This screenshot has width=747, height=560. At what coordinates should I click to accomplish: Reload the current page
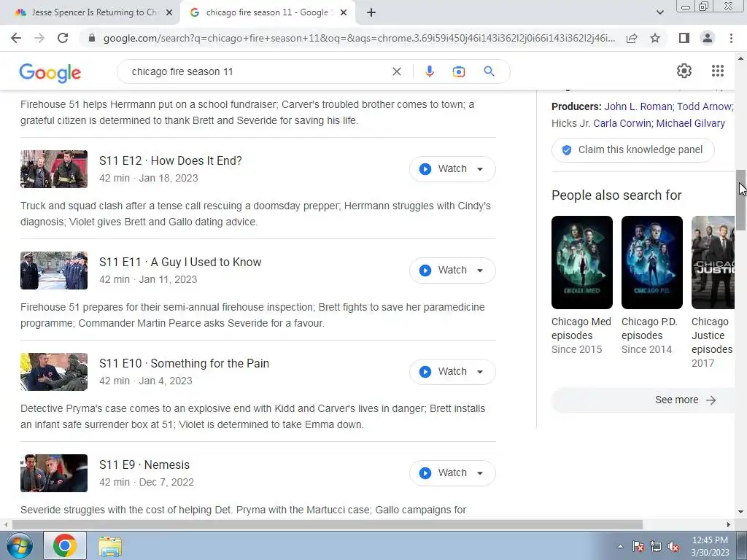(63, 38)
